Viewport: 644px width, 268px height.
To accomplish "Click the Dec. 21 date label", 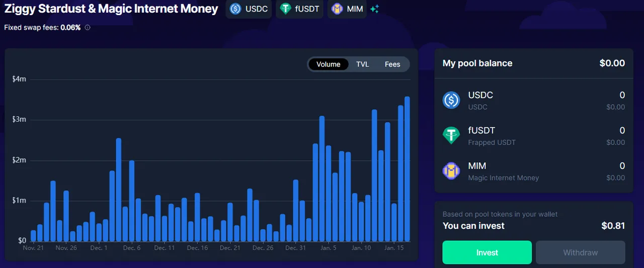I will 230,248.
